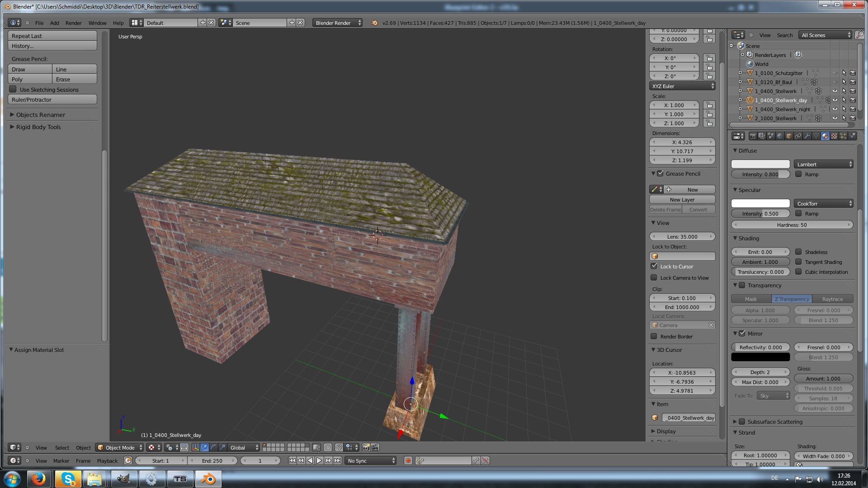
Task: Open the Object Mode selector dropdown
Action: 120,447
